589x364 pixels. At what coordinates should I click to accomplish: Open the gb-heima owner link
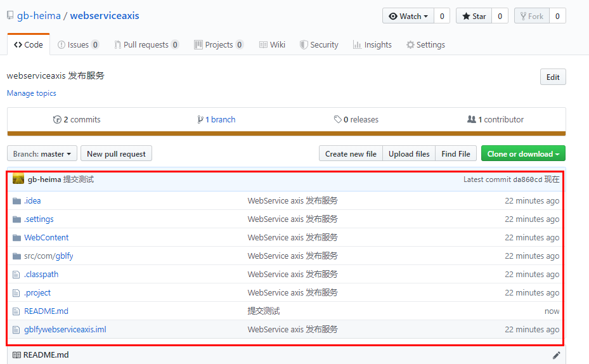(x=39, y=16)
